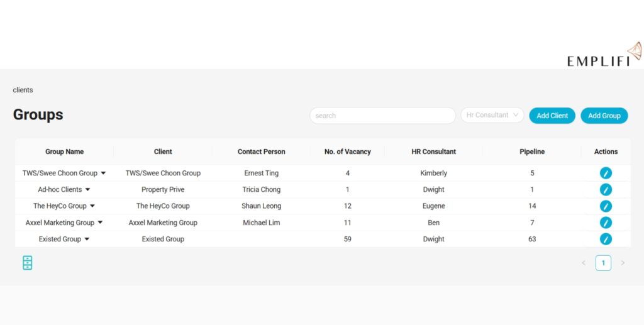Click edit pencil for Ad-hoc Clients
The height and width of the screenshot is (325, 644).
606,190
